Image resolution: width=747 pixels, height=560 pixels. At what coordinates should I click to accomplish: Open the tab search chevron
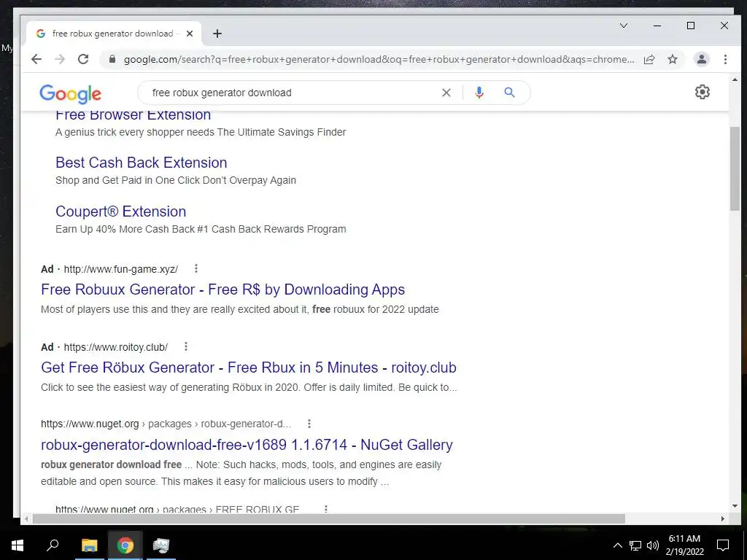point(623,26)
